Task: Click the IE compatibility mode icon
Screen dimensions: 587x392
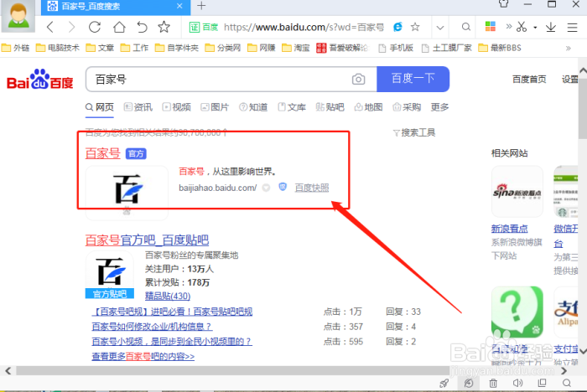Action: click(x=397, y=27)
